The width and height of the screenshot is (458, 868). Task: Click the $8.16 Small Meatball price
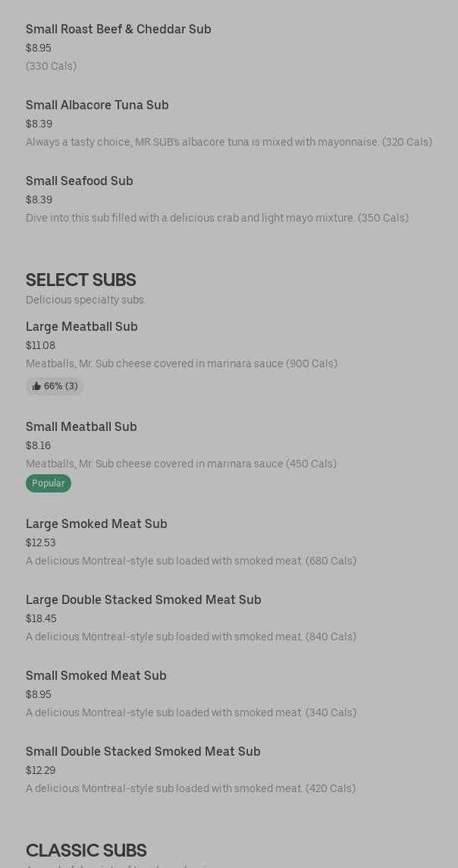point(38,445)
